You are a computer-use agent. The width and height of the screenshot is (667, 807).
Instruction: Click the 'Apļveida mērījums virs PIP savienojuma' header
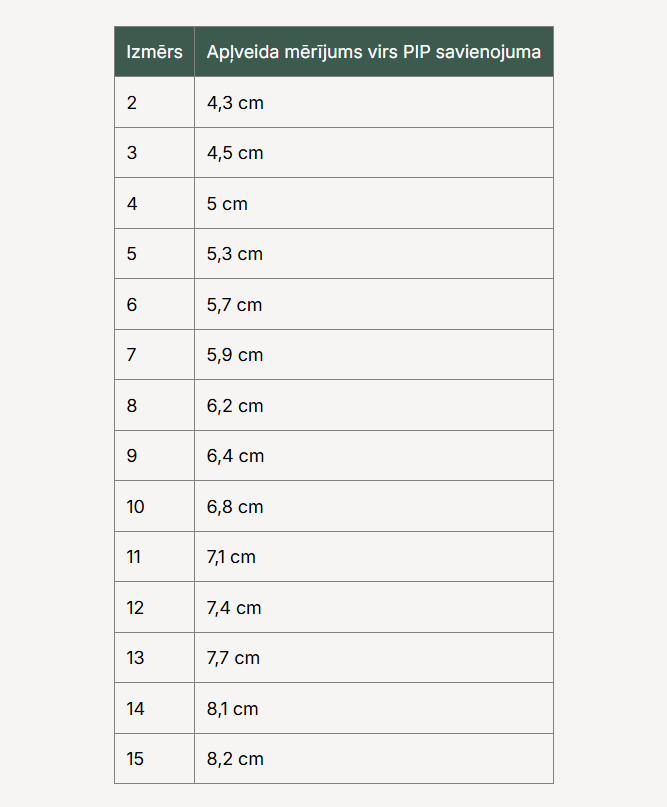coord(373,52)
